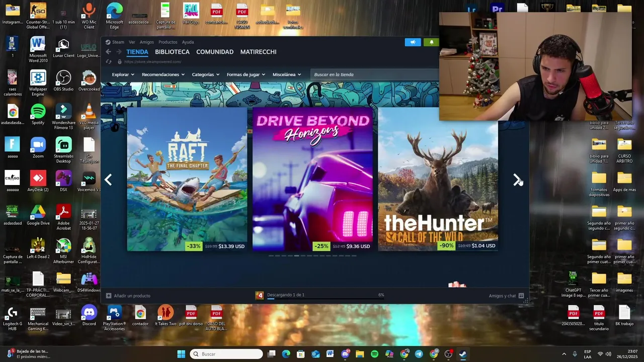The image size is (644, 362).
Task: Open the Ver menu
Action: (x=132, y=42)
